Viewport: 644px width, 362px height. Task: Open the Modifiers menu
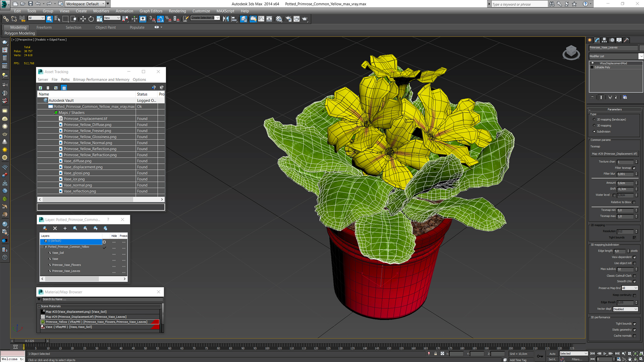pyautogui.click(x=101, y=11)
